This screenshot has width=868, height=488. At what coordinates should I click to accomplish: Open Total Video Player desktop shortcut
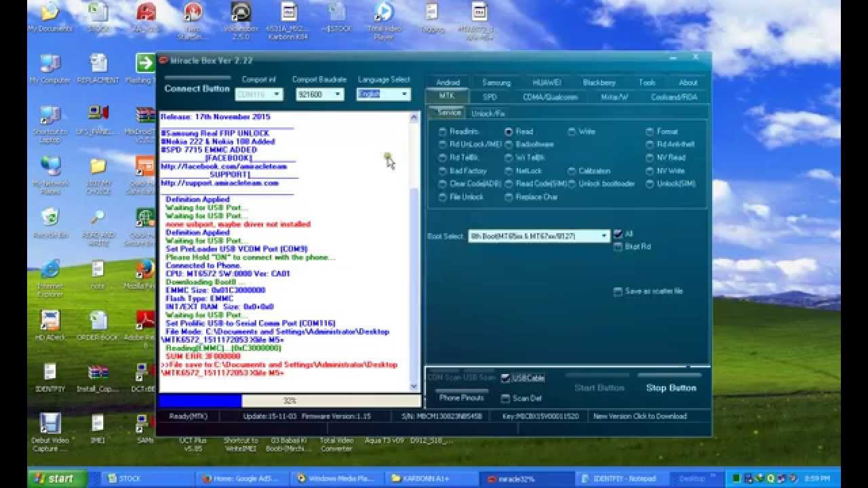pos(384,20)
